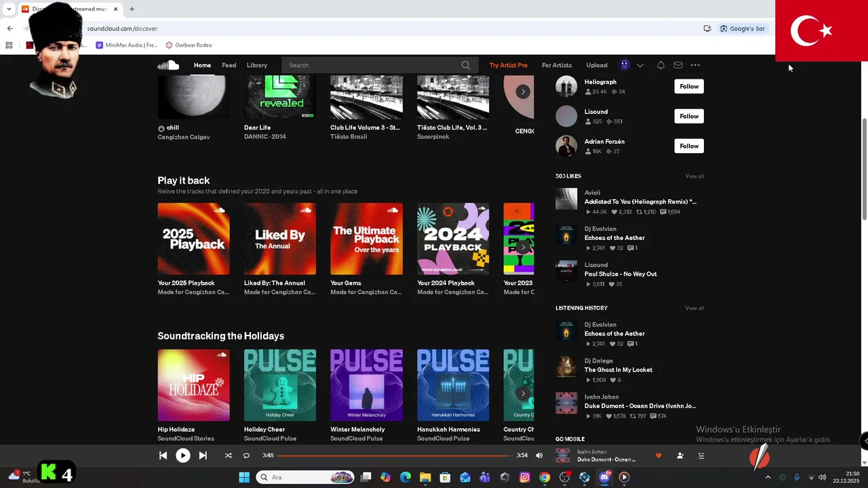Go to Home tab
This screenshot has height=488, width=868.
202,65
